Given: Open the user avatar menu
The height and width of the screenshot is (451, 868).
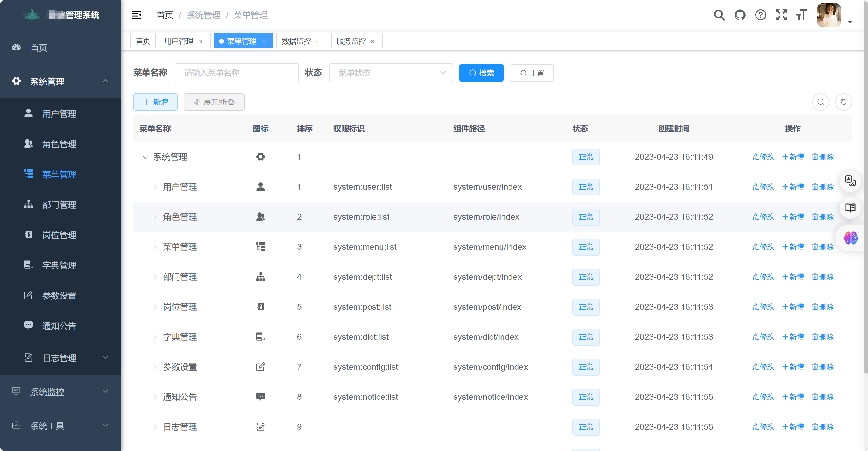Looking at the screenshot, I should coord(829,15).
